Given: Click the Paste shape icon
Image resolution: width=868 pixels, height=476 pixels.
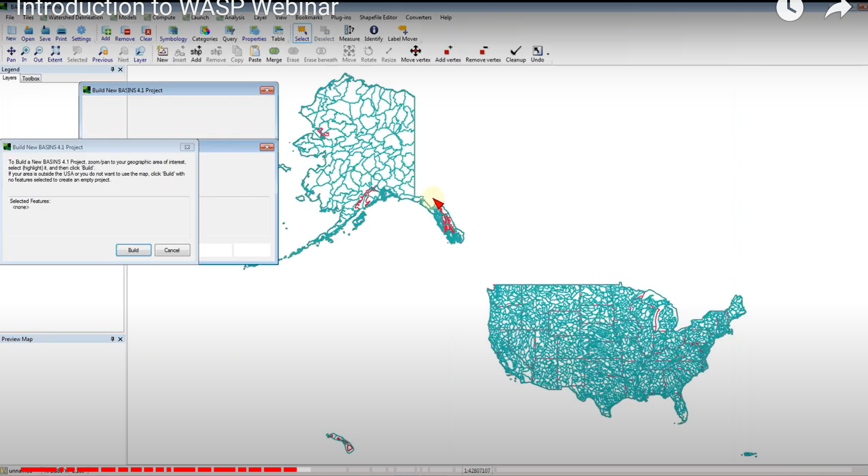Looking at the screenshot, I should (x=255, y=54).
